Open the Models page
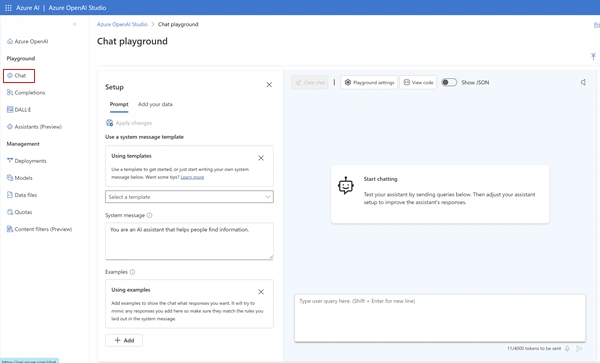Image resolution: width=600 pixels, height=363 pixels. point(20,178)
